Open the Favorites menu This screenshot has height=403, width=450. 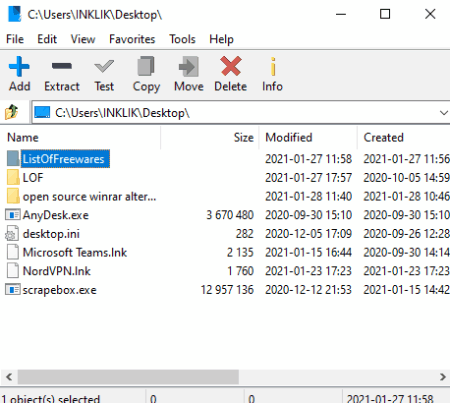(132, 39)
